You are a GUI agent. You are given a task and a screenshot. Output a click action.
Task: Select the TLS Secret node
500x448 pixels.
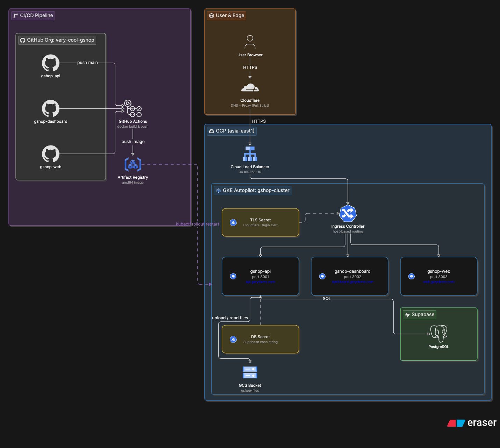click(260, 222)
